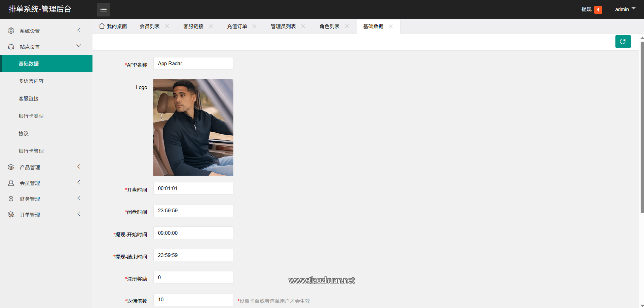Open the admin account dropdown
Image resolution: width=644 pixels, height=308 pixels.
624,9
